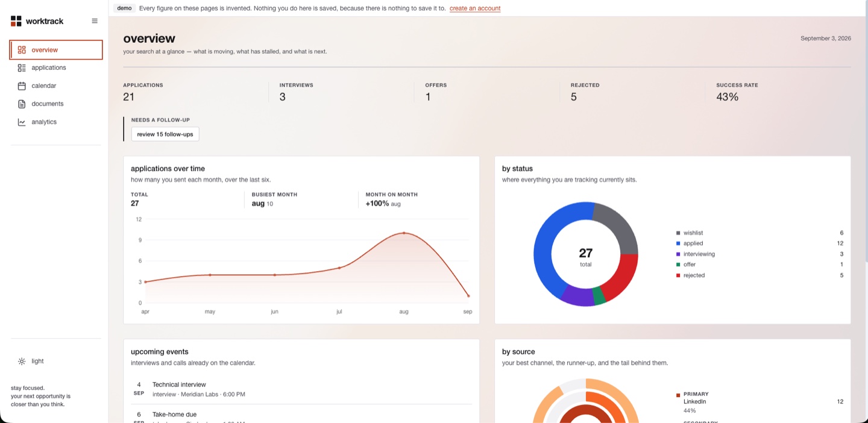The width and height of the screenshot is (868, 423).
Task: Click the worktrack logo icon
Action: [16, 21]
